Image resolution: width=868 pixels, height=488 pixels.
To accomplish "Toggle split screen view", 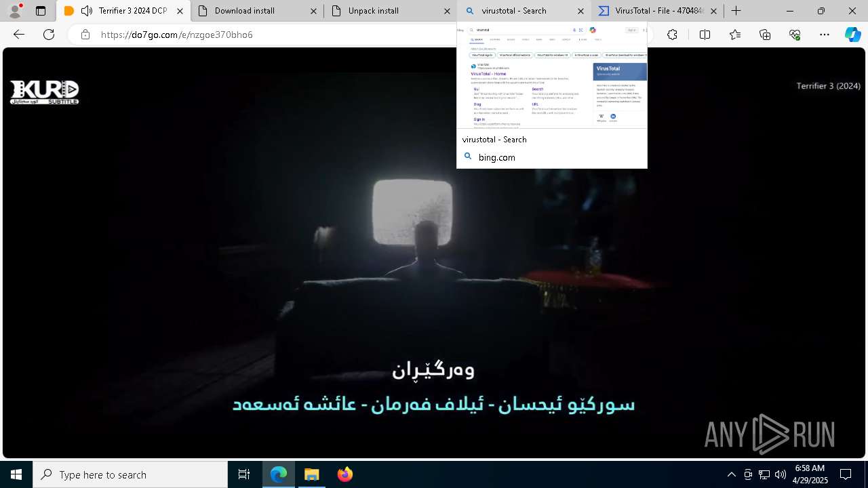I will click(705, 35).
